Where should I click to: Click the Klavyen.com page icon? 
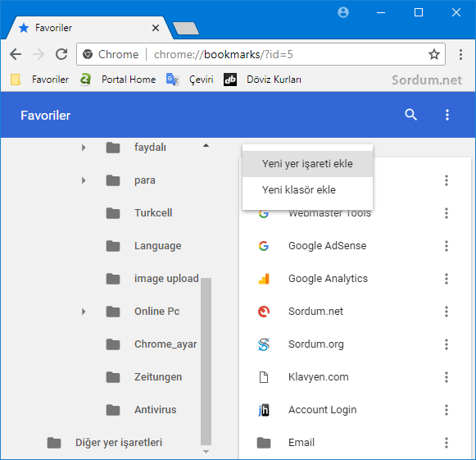coord(264,377)
